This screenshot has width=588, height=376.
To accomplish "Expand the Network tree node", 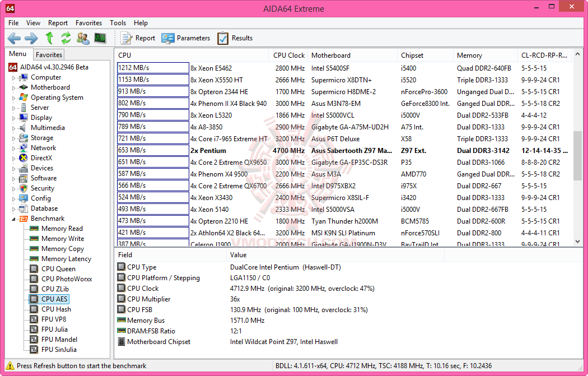I will coord(13,148).
